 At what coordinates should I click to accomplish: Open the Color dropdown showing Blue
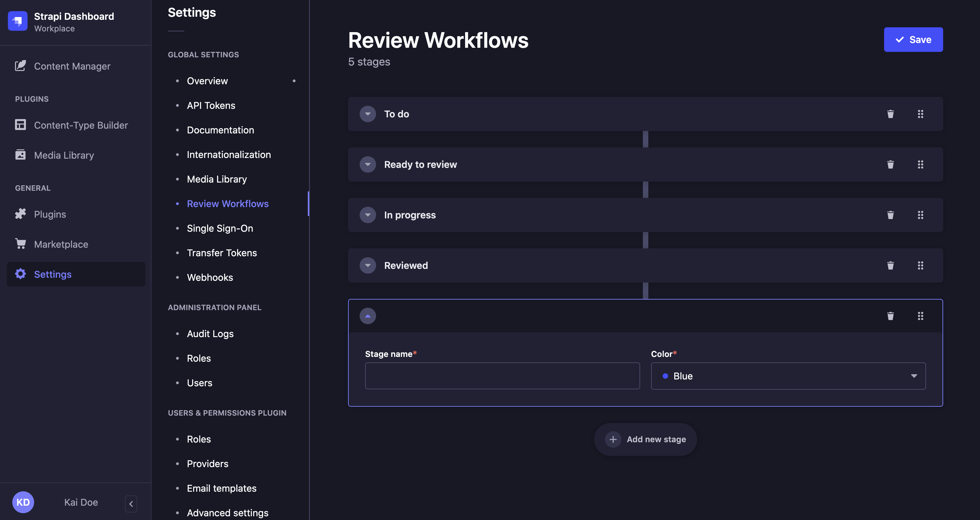click(x=788, y=376)
